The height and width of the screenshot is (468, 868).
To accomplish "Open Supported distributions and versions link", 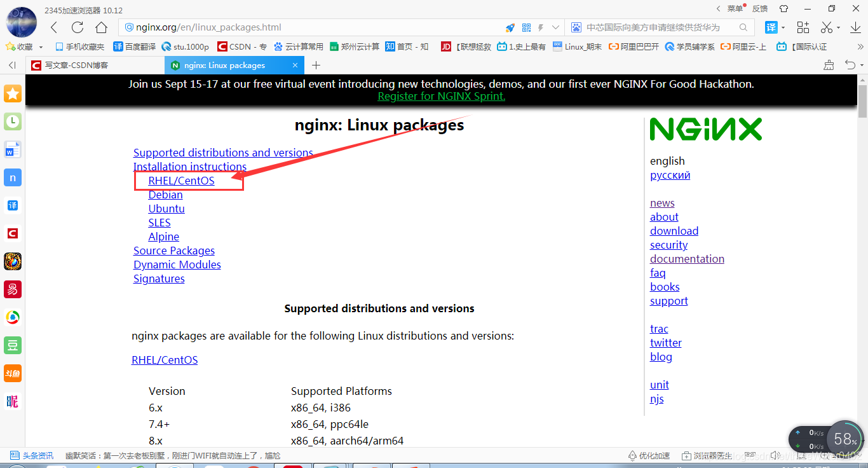I will pos(223,153).
